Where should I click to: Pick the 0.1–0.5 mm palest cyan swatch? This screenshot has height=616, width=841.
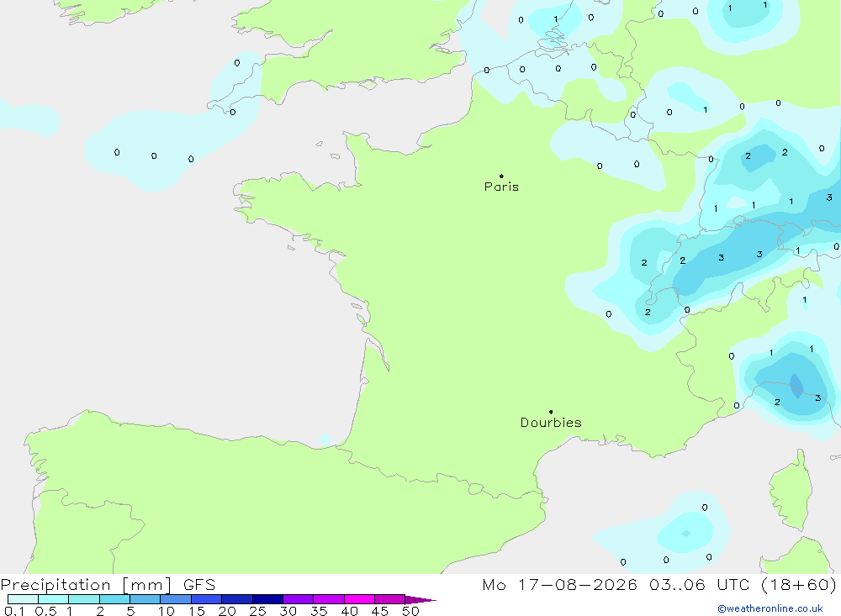tap(23, 599)
